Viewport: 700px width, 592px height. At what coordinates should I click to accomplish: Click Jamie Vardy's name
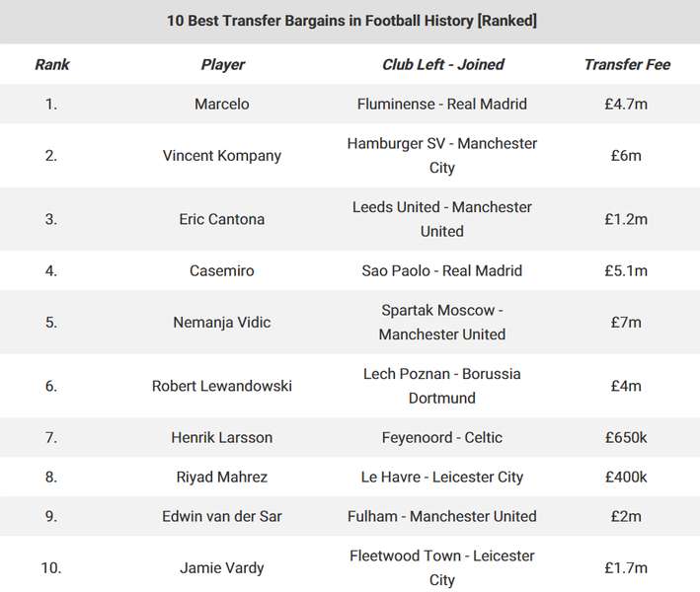point(222,568)
